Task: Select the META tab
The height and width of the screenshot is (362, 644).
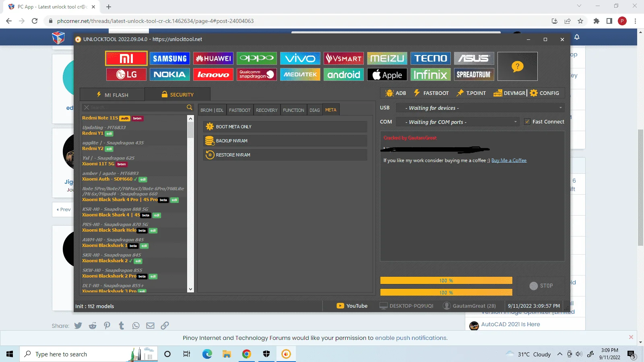Action: (x=331, y=110)
